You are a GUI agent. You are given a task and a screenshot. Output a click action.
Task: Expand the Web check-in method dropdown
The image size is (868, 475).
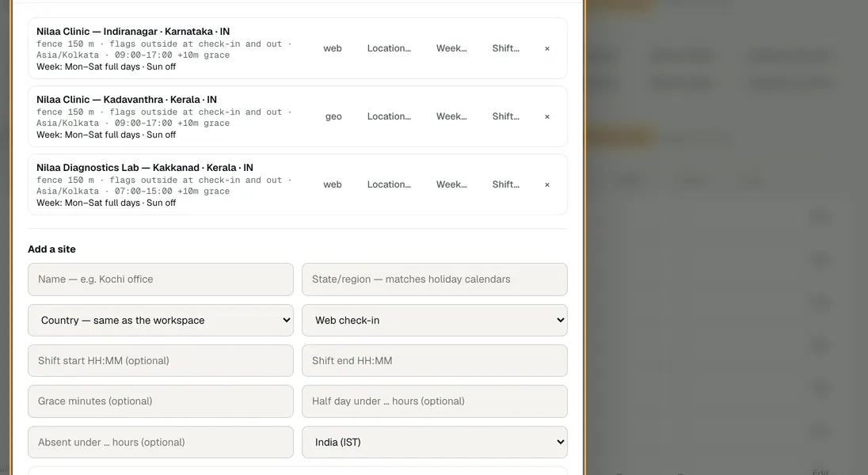[x=435, y=320]
